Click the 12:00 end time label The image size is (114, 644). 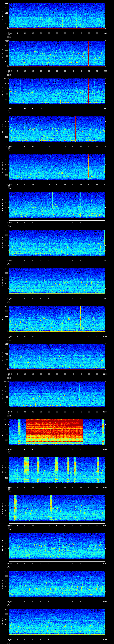coord(105,412)
